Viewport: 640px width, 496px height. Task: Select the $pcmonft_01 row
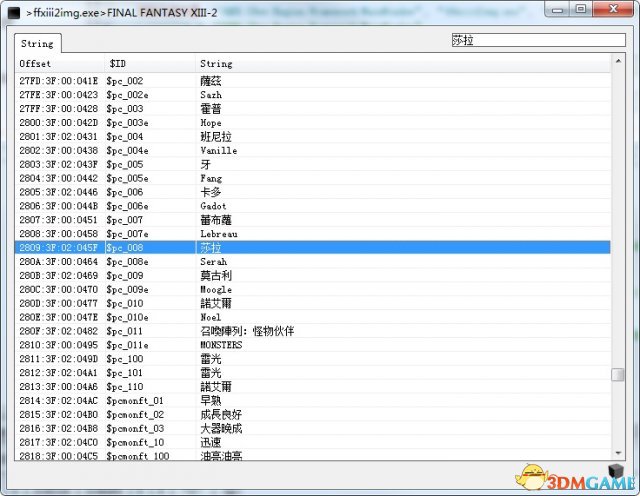pos(313,400)
